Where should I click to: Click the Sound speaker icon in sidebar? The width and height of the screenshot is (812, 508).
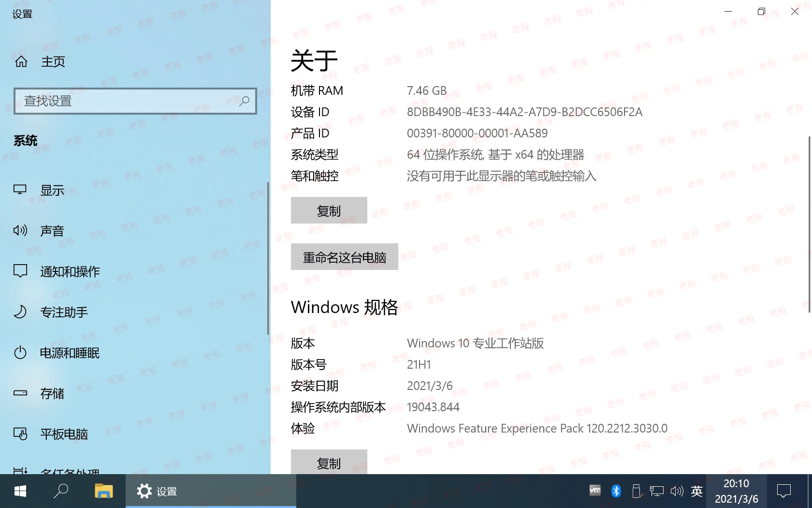tap(20, 230)
